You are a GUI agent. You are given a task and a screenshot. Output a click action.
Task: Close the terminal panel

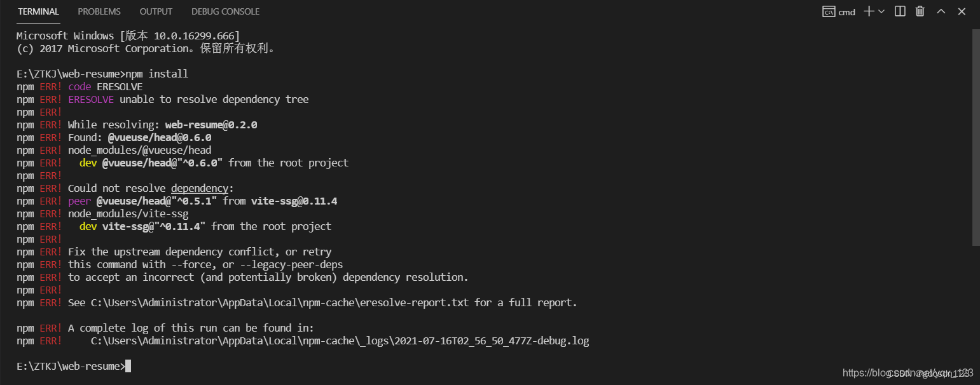pyautogui.click(x=961, y=11)
